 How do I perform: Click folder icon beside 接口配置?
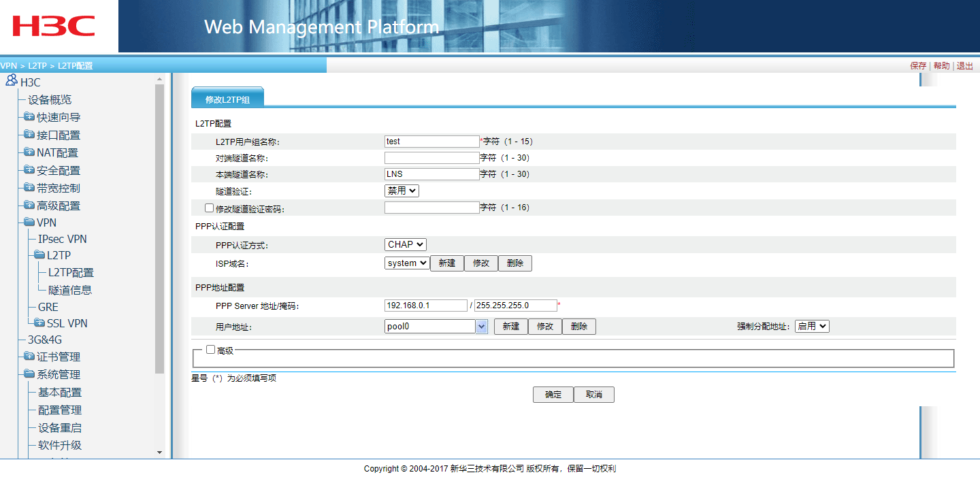[29, 135]
